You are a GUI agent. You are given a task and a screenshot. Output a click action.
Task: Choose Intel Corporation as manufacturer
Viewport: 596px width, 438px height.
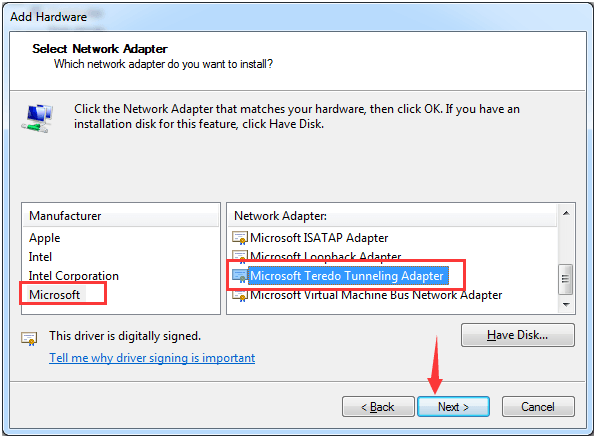point(74,276)
